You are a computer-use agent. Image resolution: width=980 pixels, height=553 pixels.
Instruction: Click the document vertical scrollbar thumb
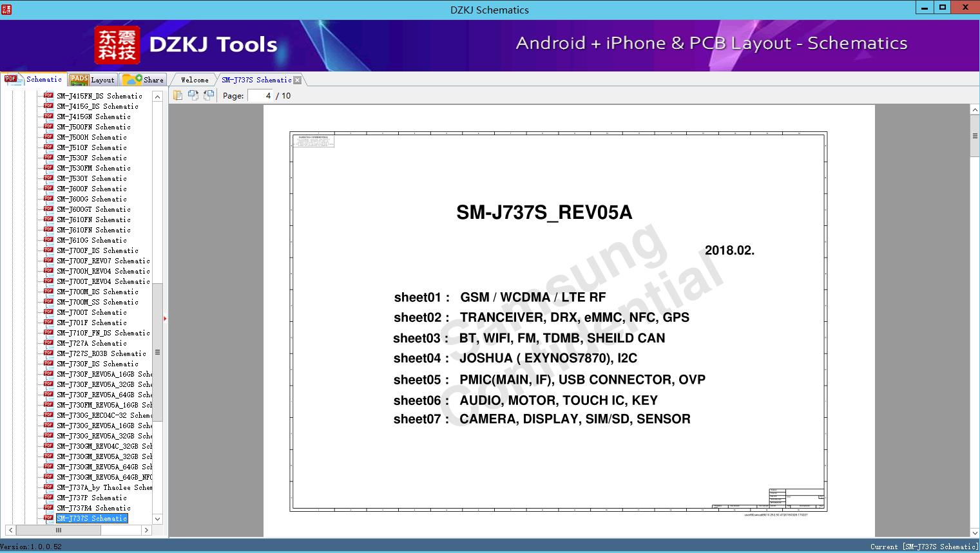coord(975,136)
